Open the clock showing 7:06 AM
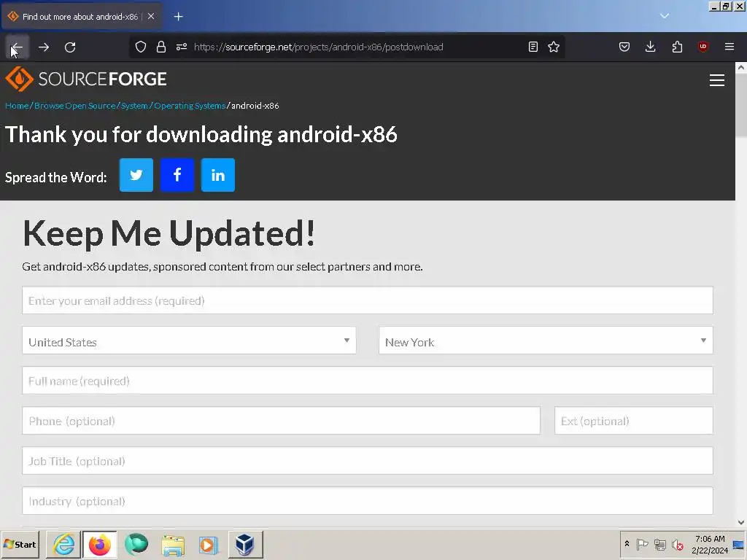The image size is (747, 560). [x=710, y=544]
